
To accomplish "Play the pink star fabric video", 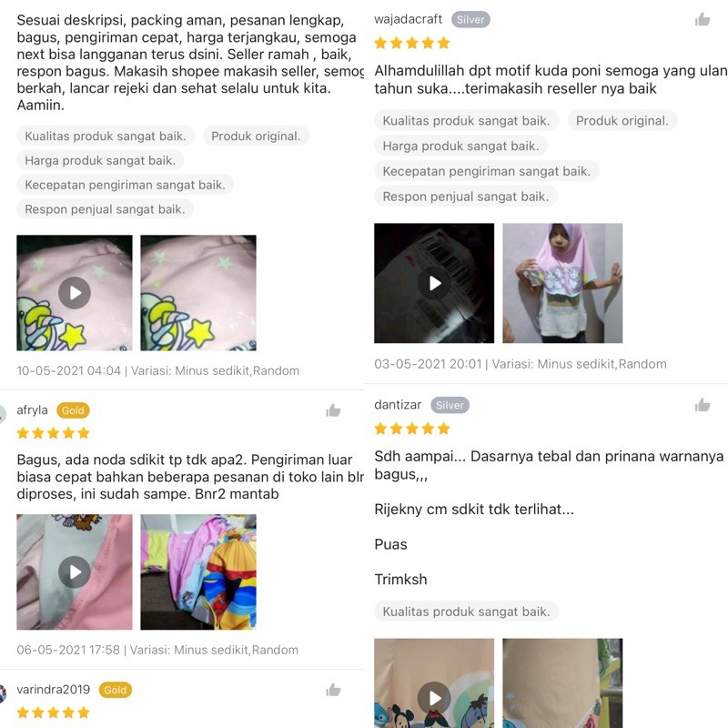I will (75, 293).
